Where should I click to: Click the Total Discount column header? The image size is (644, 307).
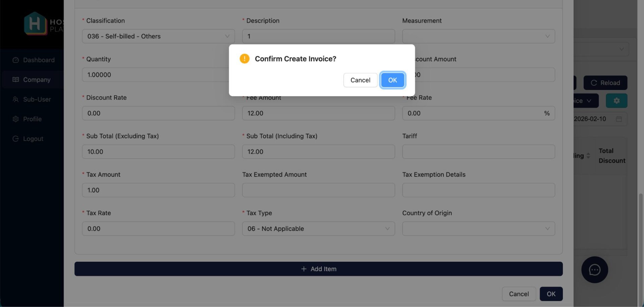point(612,156)
